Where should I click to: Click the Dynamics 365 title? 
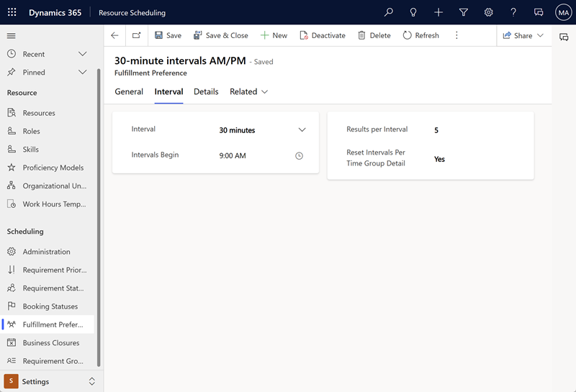[x=55, y=13]
